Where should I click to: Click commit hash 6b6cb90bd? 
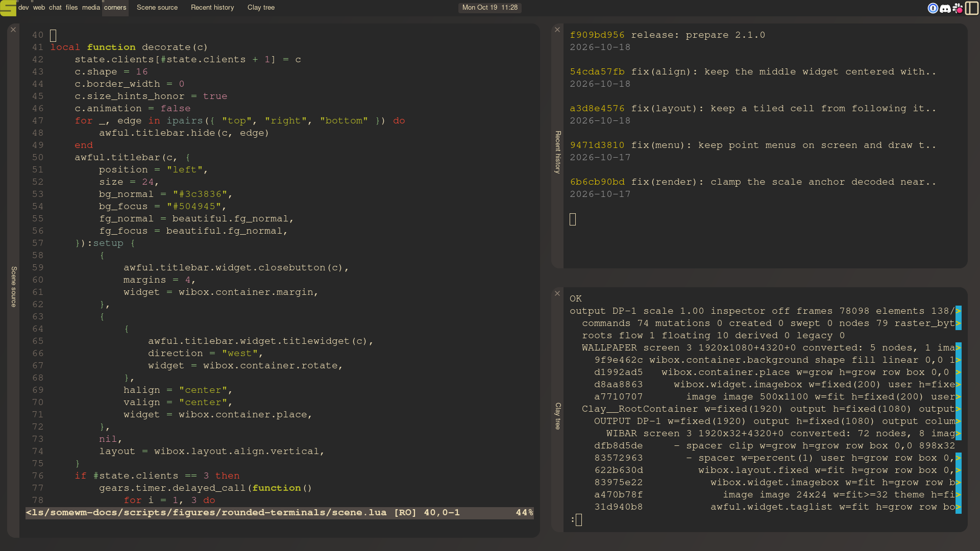click(597, 182)
